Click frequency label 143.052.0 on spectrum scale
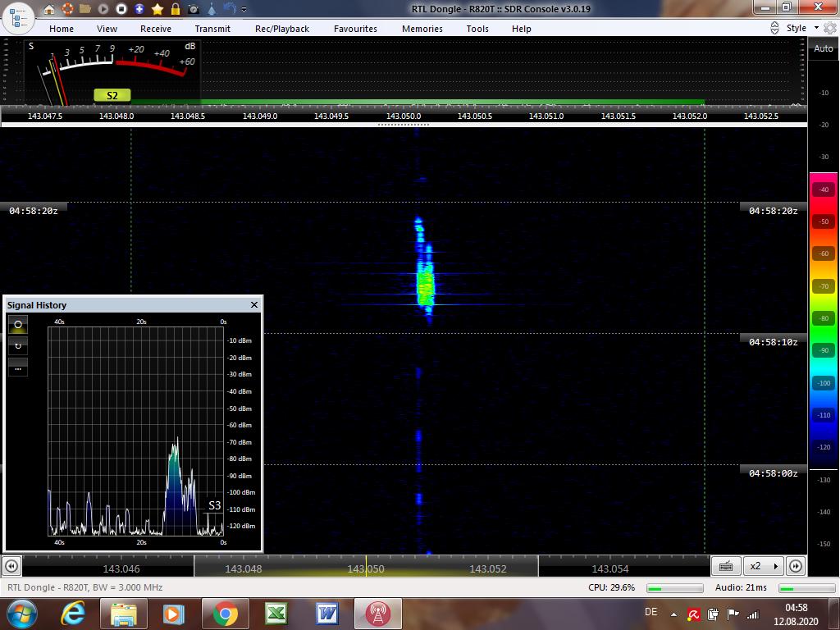Viewport: 840px width, 630px height. pyautogui.click(x=689, y=116)
